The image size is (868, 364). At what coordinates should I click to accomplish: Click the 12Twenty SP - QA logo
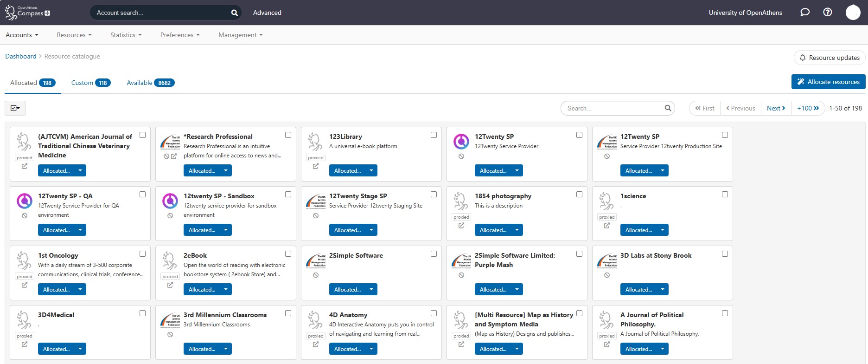pos(25,201)
